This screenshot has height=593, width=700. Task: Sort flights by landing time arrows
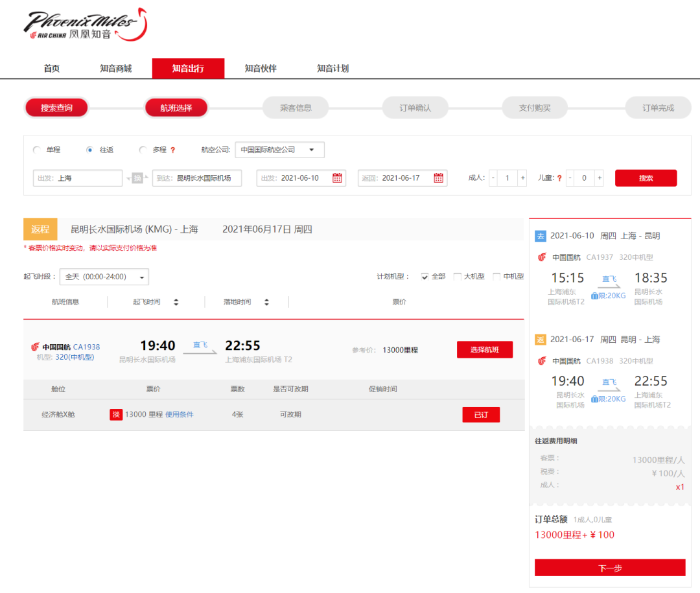click(x=266, y=302)
